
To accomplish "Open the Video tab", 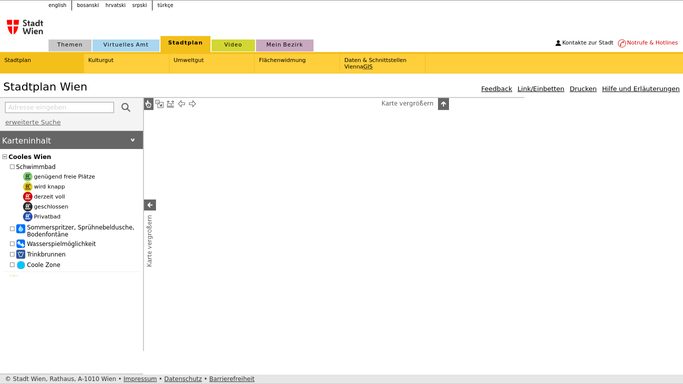I will pyautogui.click(x=233, y=45).
